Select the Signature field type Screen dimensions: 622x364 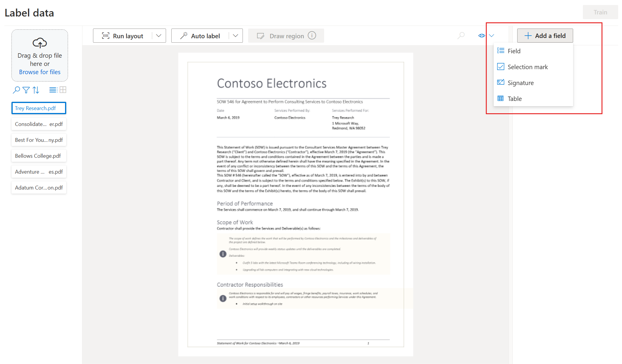520,82
